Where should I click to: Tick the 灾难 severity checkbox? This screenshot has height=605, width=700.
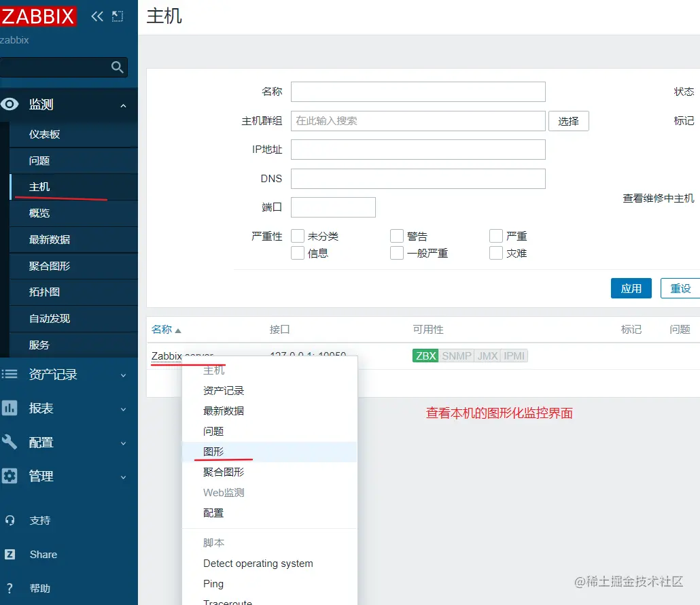point(496,253)
